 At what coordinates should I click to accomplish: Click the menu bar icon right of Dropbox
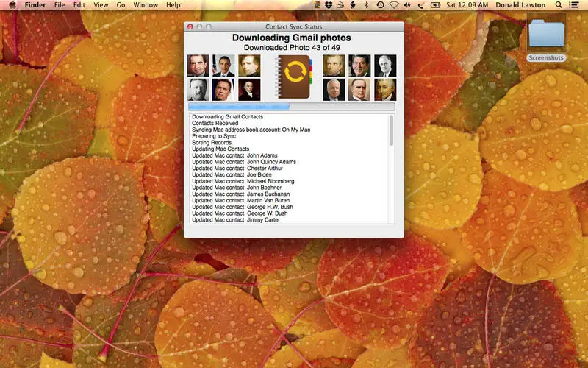coord(340,5)
